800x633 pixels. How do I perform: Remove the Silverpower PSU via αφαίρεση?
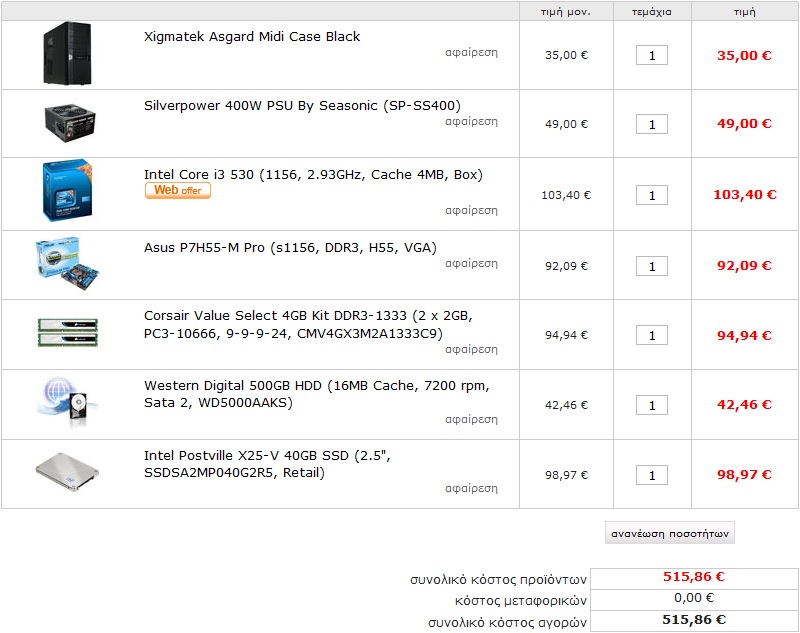(x=471, y=121)
